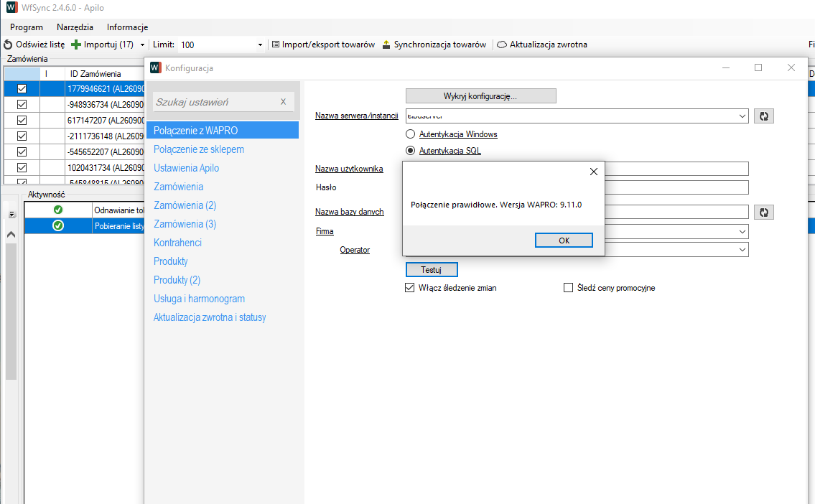Expand Nazwa serwera/instancji combo box
This screenshot has height=504, width=815.
[742, 116]
